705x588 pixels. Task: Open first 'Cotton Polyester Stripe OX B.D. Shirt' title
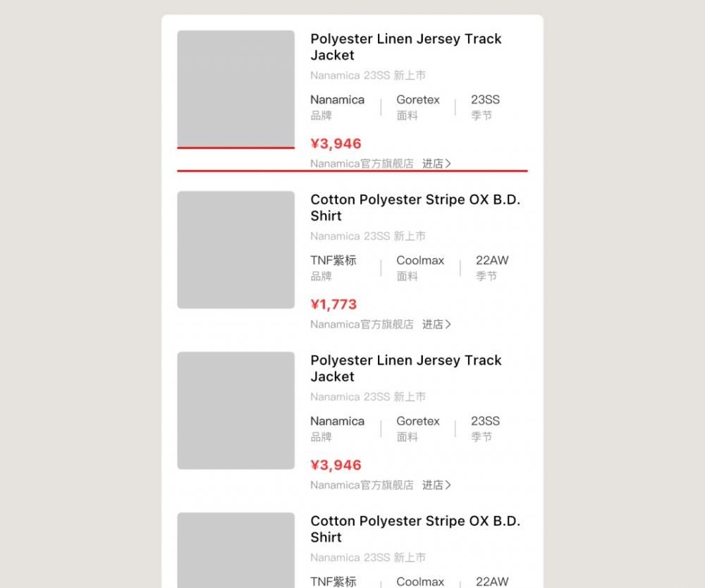click(415, 208)
